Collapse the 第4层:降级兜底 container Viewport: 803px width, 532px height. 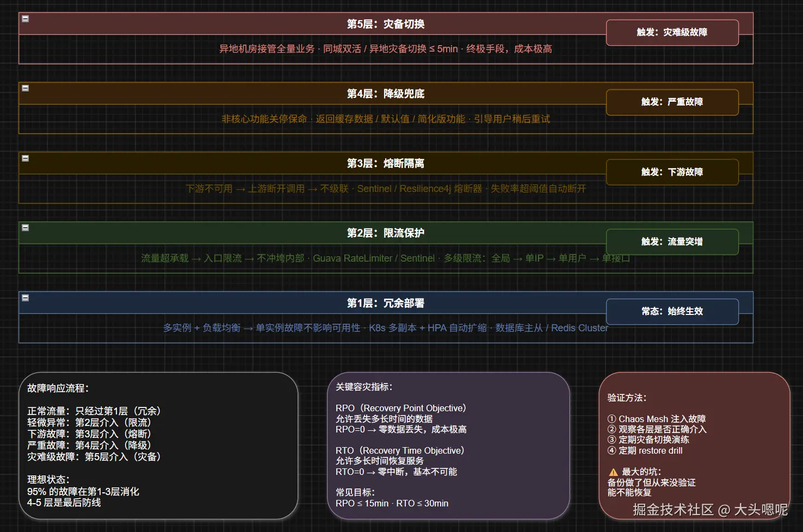pyautogui.click(x=25, y=88)
